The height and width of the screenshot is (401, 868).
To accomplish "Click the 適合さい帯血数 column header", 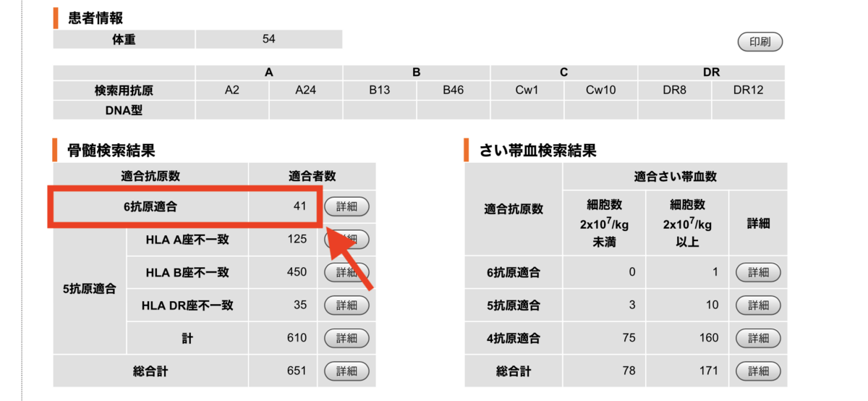I will tap(676, 176).
